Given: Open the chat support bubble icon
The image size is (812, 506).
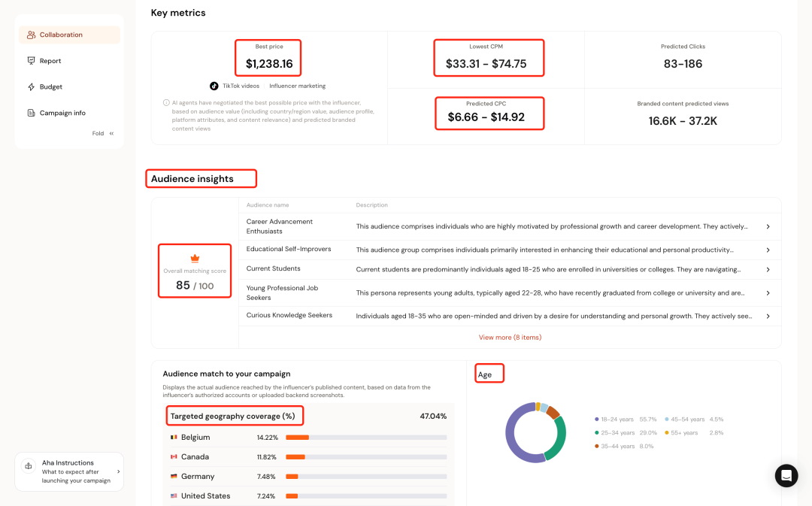Looking at the screenshot, I should [x=786, y=476].
